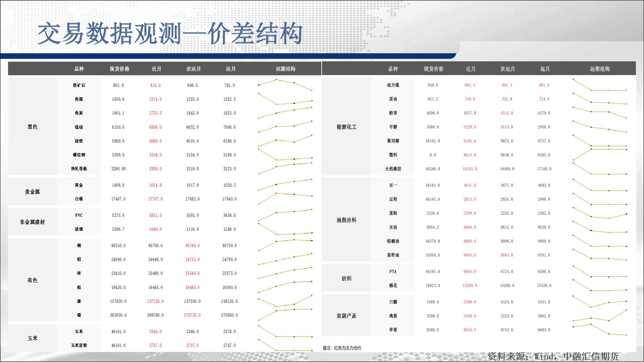
Task: Click the 铜 次远月 price 95760.0
Action: [x=193, y=246]
